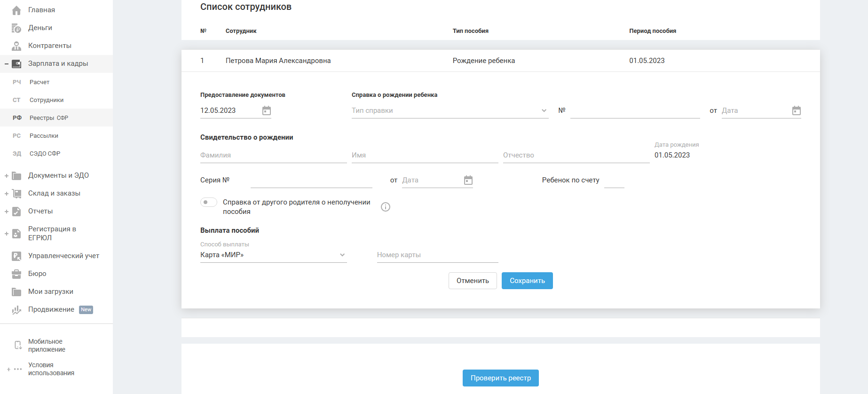Open Способ выплаты Карта «МИР» dropdown

[x=273, y=255]
